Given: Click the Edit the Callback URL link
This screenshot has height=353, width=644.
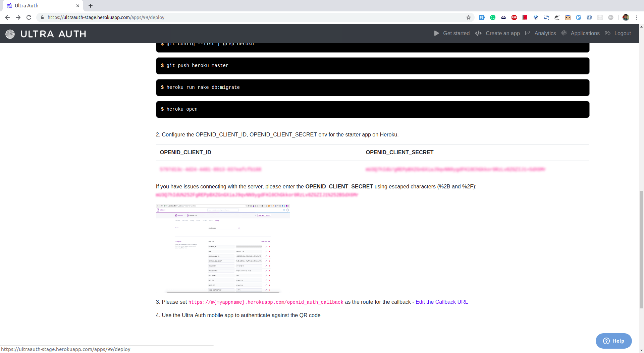Looking at the screenshot, I should pos(441,302).
